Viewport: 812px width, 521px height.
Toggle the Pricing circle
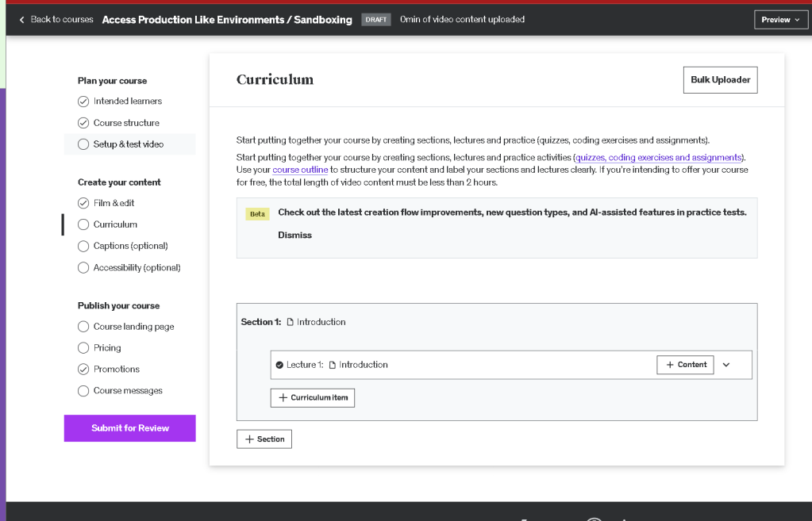point(83,348)
